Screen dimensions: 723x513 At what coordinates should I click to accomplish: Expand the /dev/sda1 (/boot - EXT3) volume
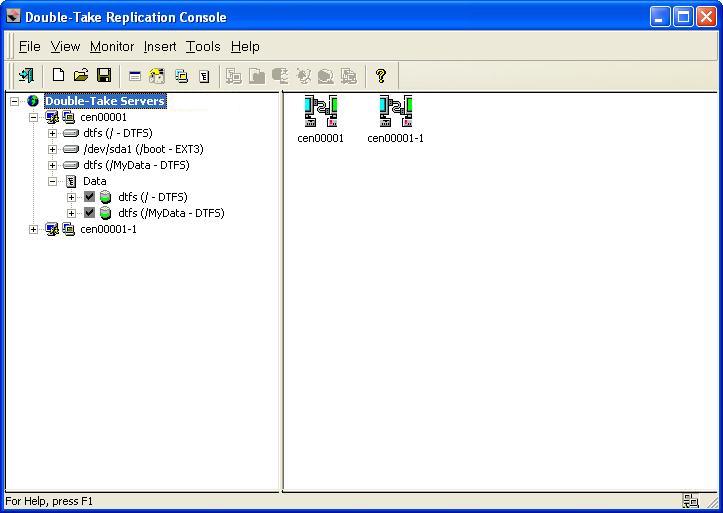(x=52, y=149)
